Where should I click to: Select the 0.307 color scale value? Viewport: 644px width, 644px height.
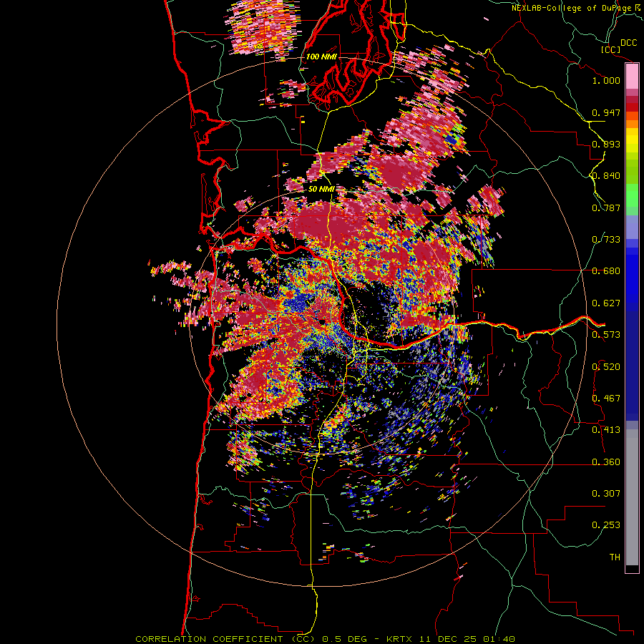click(606, 494)
